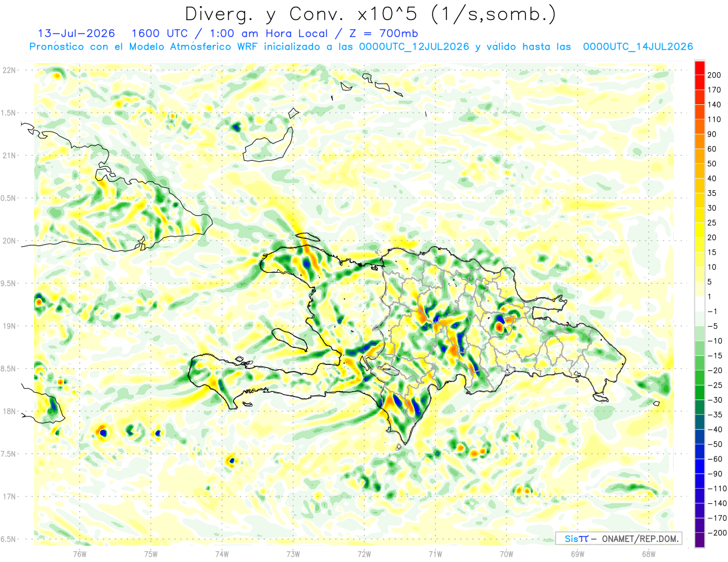Viewport: 728px width, 562px height.
Task: Click the 22N latitude label
Action: 10,70
